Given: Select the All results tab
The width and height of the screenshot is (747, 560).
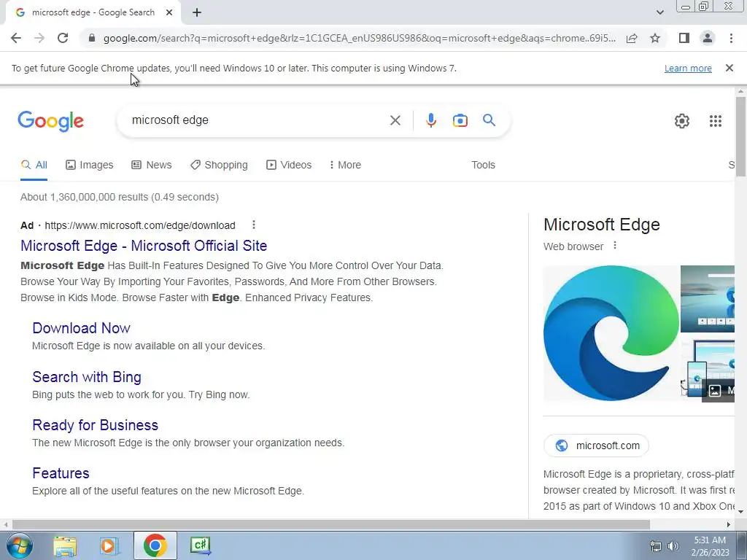Looking at the screenshot, I should click(x=34, y=165).
